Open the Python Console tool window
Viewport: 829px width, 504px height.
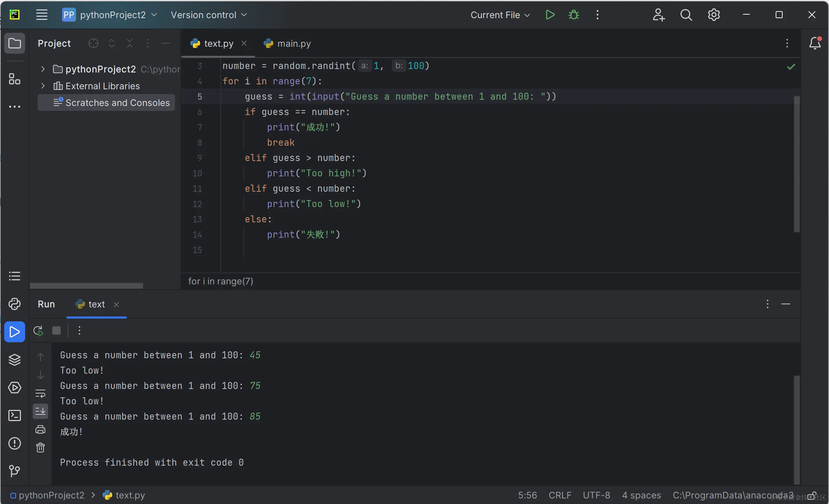14,304
